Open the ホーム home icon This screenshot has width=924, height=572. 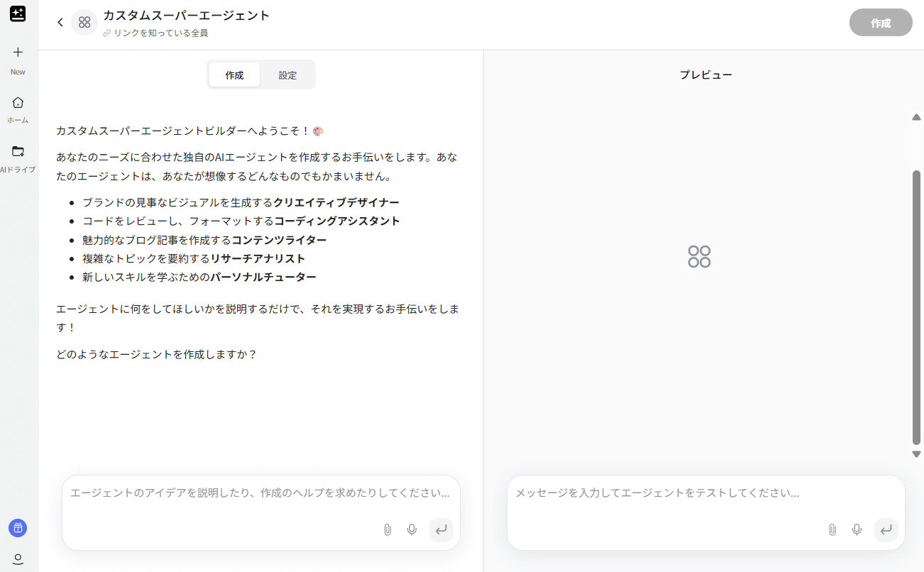point(18,103)
